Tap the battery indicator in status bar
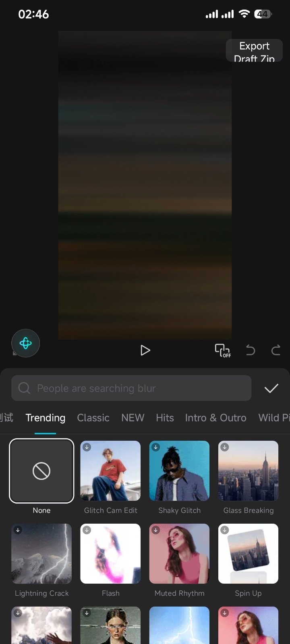This screenshot has height=644, width=290. tap(263, 14)
